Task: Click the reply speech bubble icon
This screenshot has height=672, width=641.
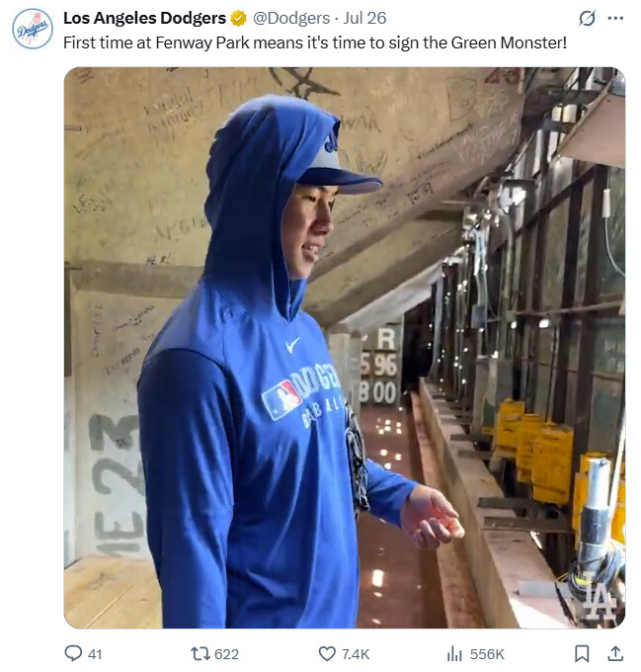Action: click(x=73, y=653)
